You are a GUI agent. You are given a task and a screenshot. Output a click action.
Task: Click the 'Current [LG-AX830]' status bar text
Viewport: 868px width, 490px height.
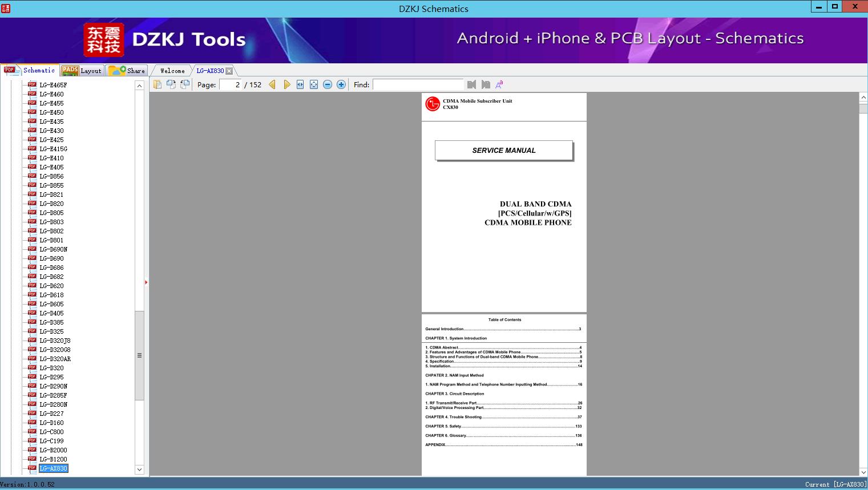pyautogui.click(x=835, y=484)
